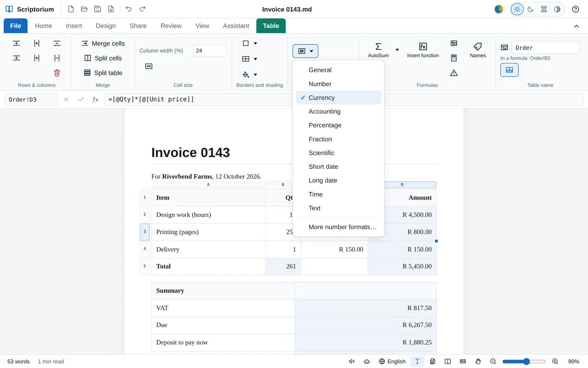Toggle the text cursor mode in status bar
588x368 pixels.
pyautogui.click(x=417, y=362)
